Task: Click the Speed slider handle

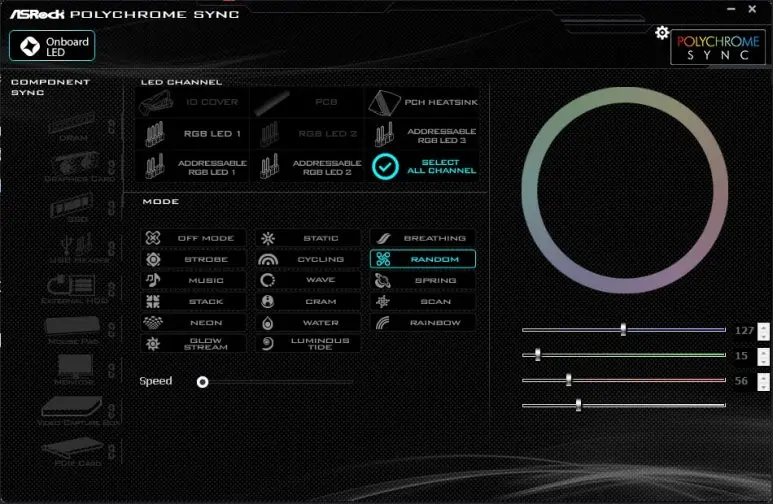Action: tap(202, 382)
